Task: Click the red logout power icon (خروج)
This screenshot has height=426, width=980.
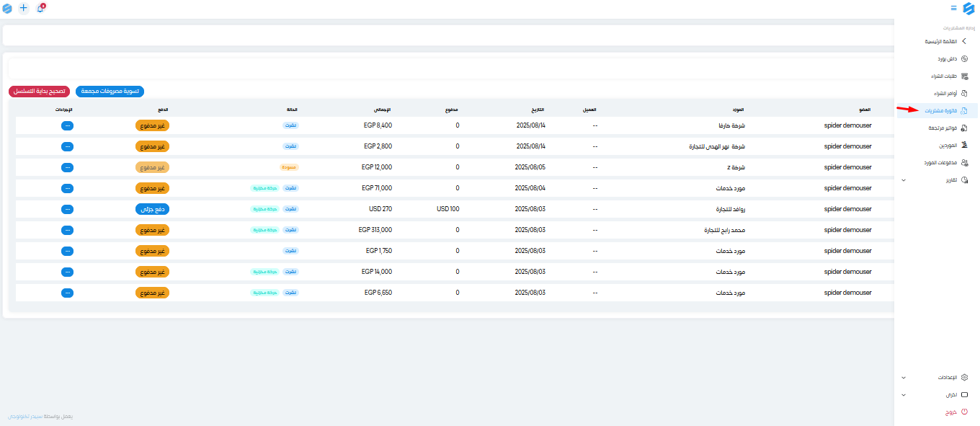Action: (x=965, y=412)
